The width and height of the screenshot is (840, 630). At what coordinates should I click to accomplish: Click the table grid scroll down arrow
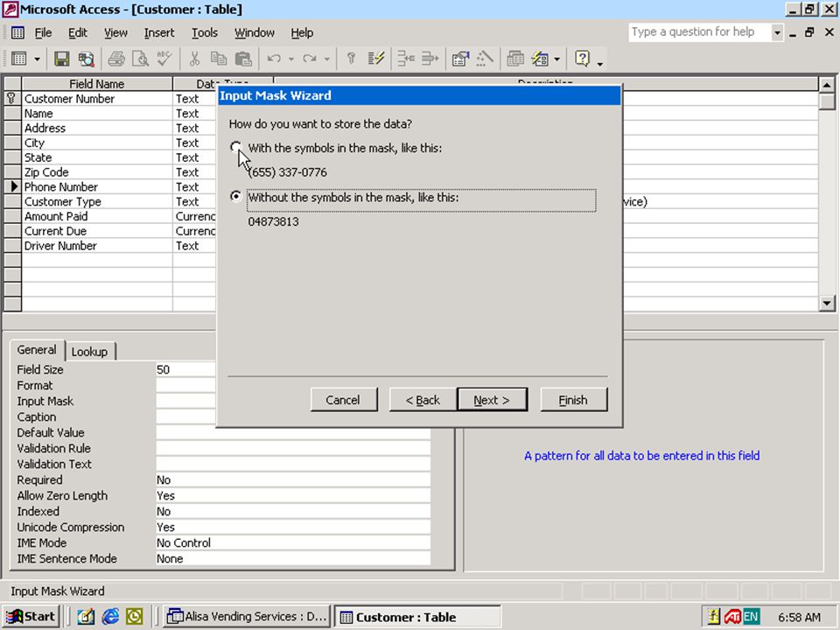tap(827, 304)
